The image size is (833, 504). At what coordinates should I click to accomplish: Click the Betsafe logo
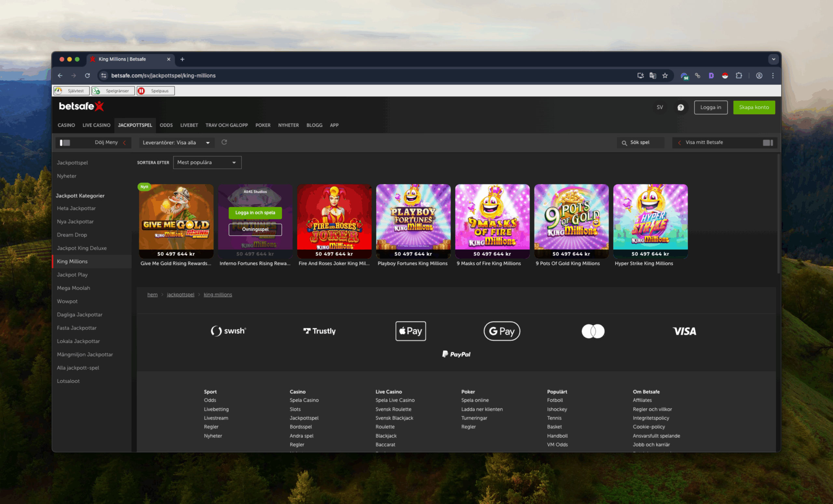pyautogui.click(x=81, y=106)
